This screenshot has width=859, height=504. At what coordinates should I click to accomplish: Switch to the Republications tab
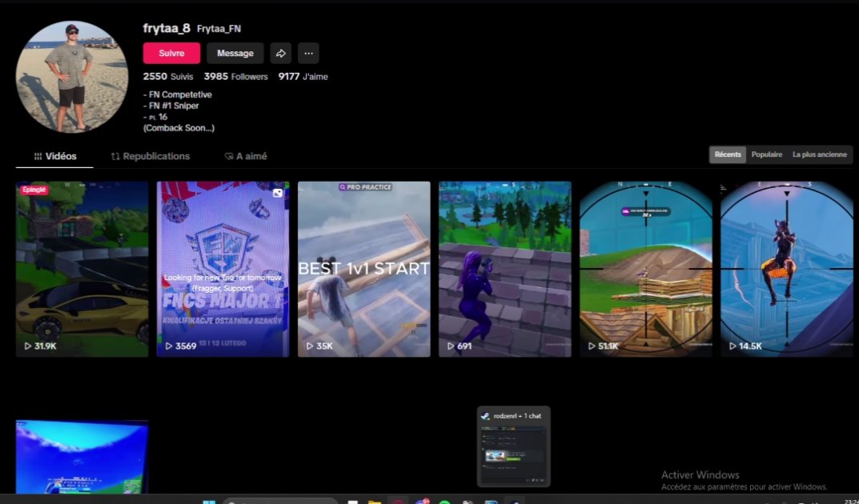[x=151, y=157]
